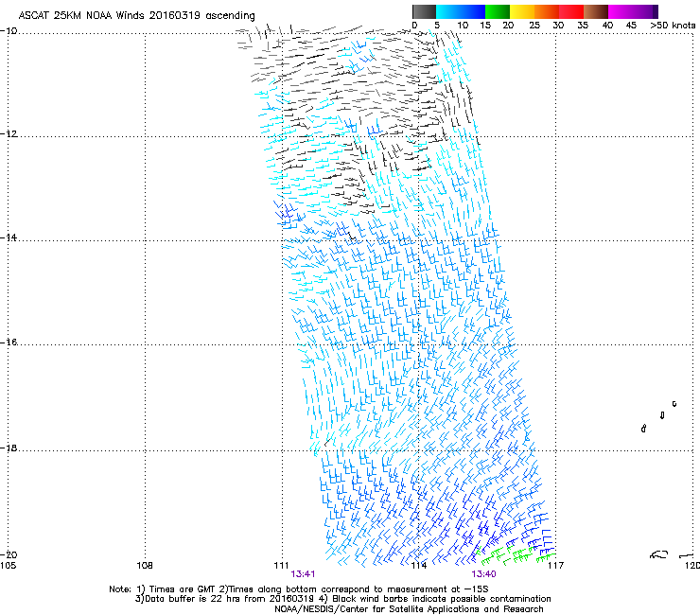Select the green 15-20 knots legend color segment
The height and width of the screenshot is (615, 700).
pos(498,11)
